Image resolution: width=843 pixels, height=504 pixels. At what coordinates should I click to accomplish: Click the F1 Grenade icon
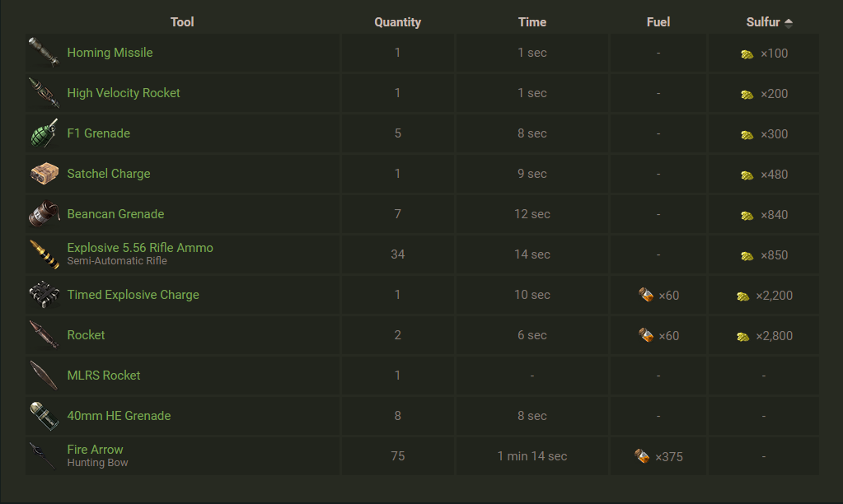[44, 133]
